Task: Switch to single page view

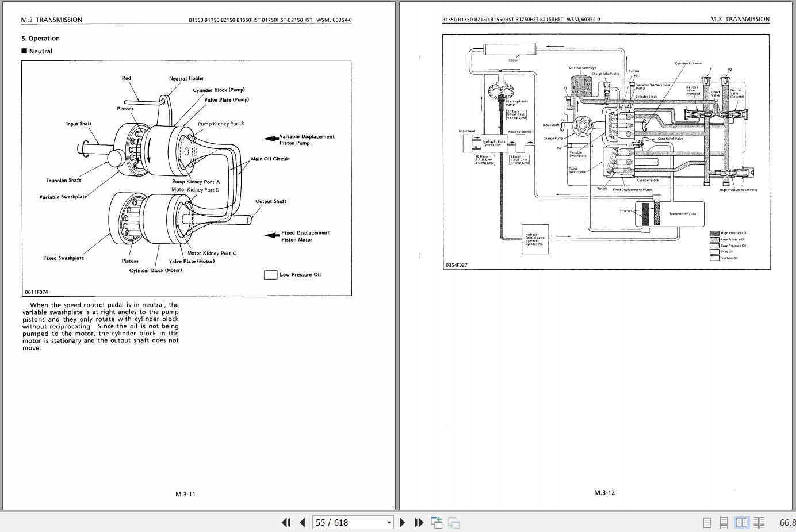Action: (707, 523)
